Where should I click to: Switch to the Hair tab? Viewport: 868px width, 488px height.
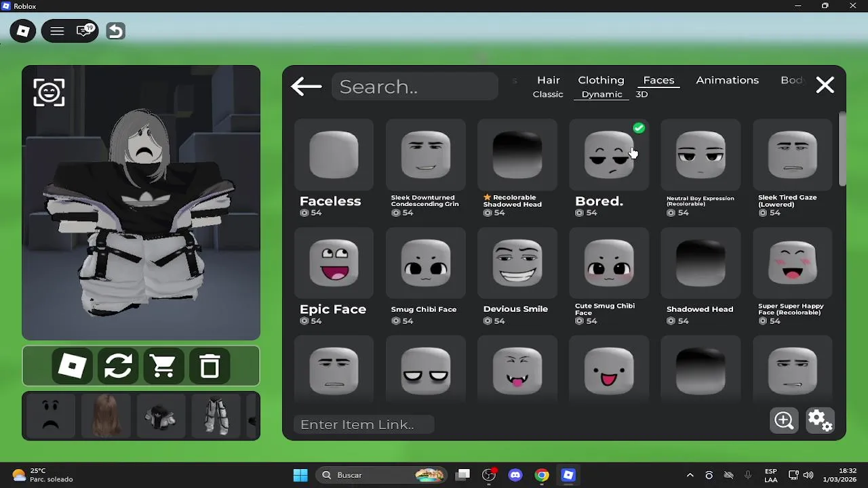(x=549, y=80)
